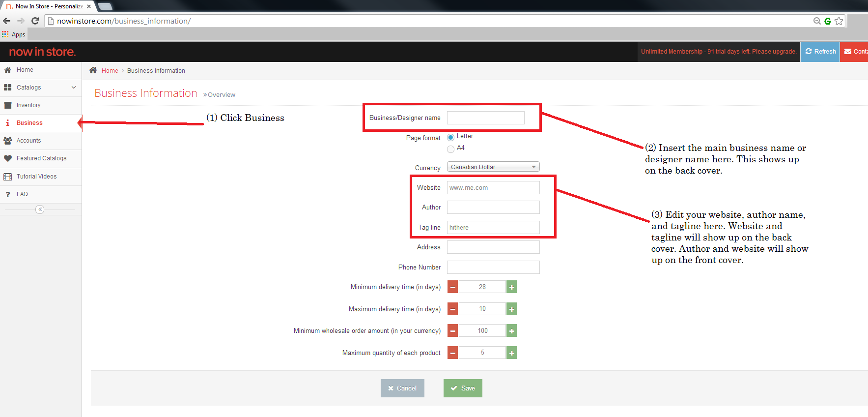The width and height of the screenshot is (868, 417).
Task: Click the bookmark star icon in address bar
Action: coord(839,21)
